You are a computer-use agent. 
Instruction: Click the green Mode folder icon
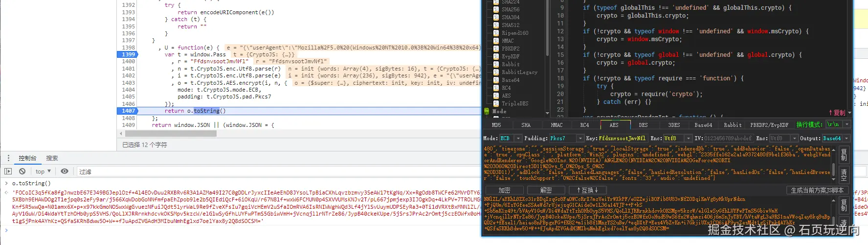tap(487, 111)
